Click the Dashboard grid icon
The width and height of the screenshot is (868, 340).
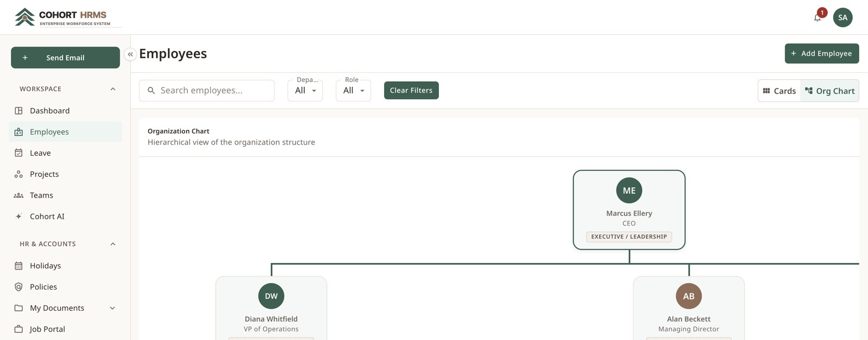click(x=18, y=111)
